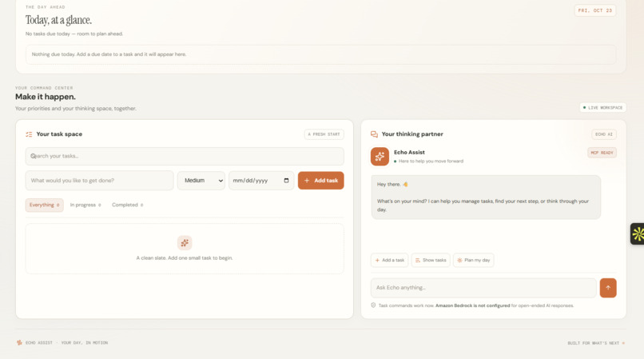Click the Add a task quick suggestion
Screen dimensions: 644x359
pyautogui.click(x=389, y=261)
